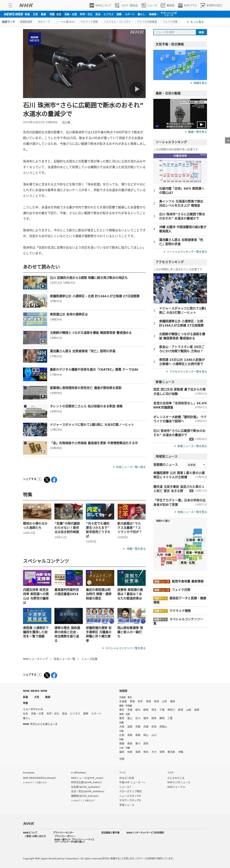230x868 pixels.
Task: Open スペシャルコンテンツ一覧を見る link
Action: [125, 648]
